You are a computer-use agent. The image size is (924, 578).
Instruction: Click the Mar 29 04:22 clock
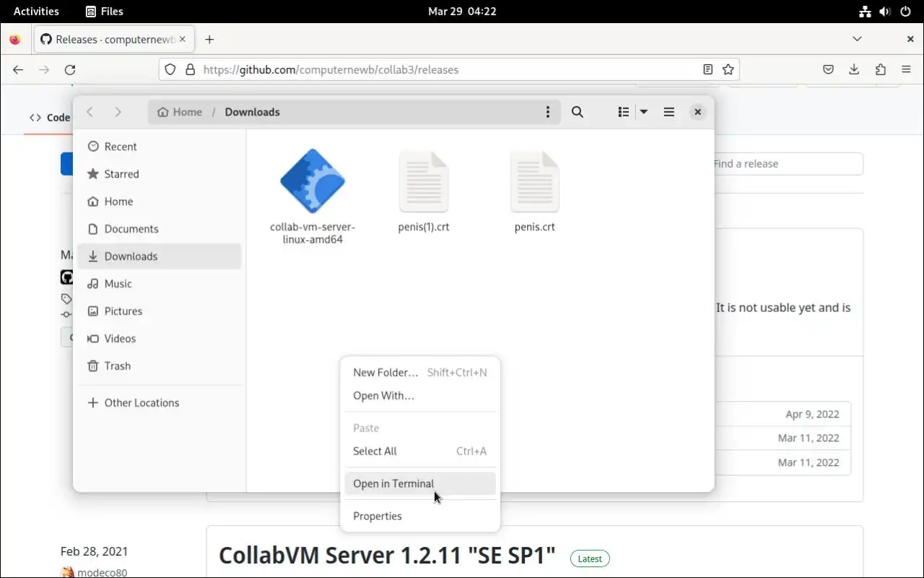coord(462,12)
